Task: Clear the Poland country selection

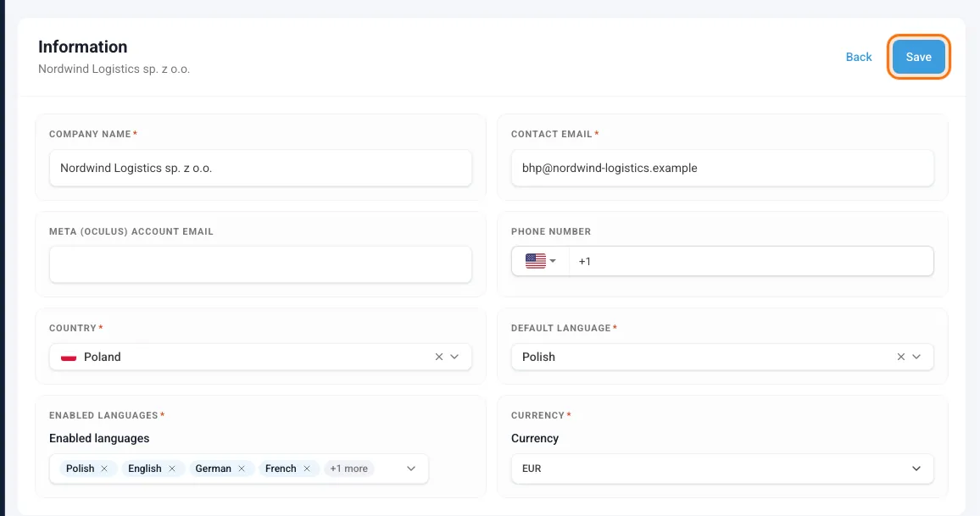Action: 439,357
